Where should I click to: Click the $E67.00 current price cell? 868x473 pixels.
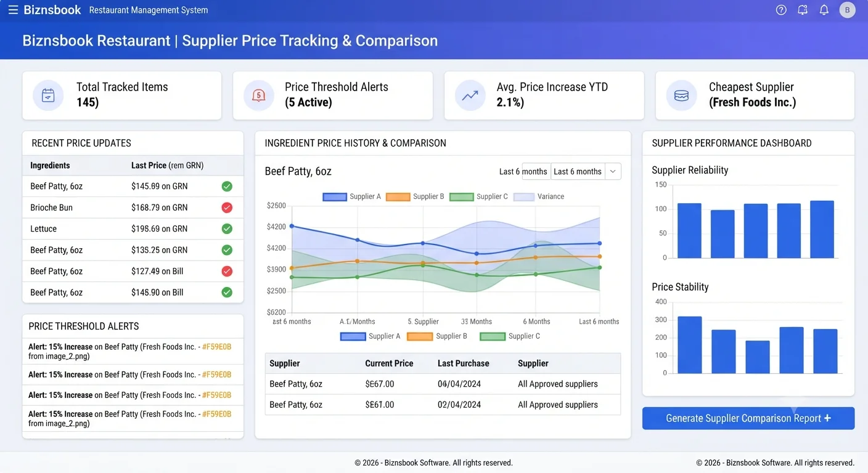click(380, 384)
